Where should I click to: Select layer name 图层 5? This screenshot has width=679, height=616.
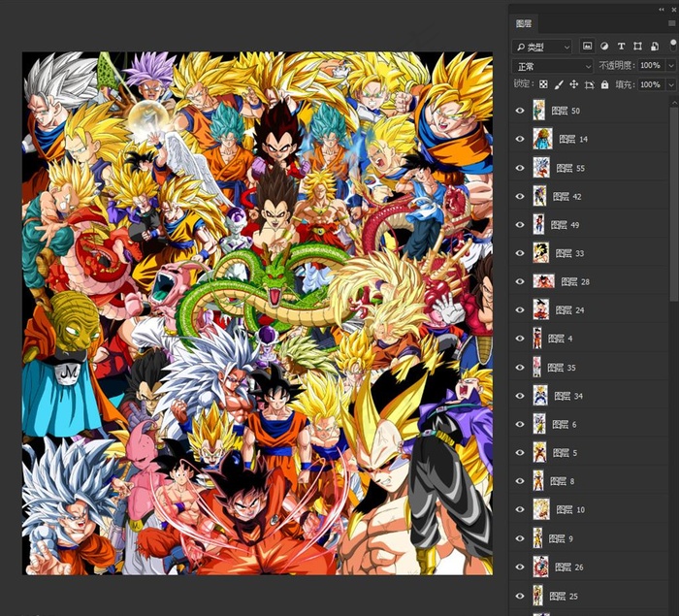566,453
